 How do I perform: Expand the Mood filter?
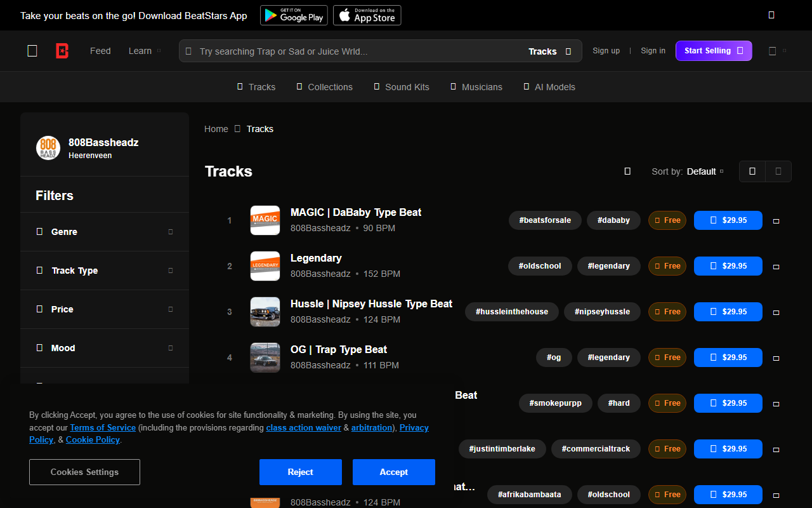[x=105, y=348]
